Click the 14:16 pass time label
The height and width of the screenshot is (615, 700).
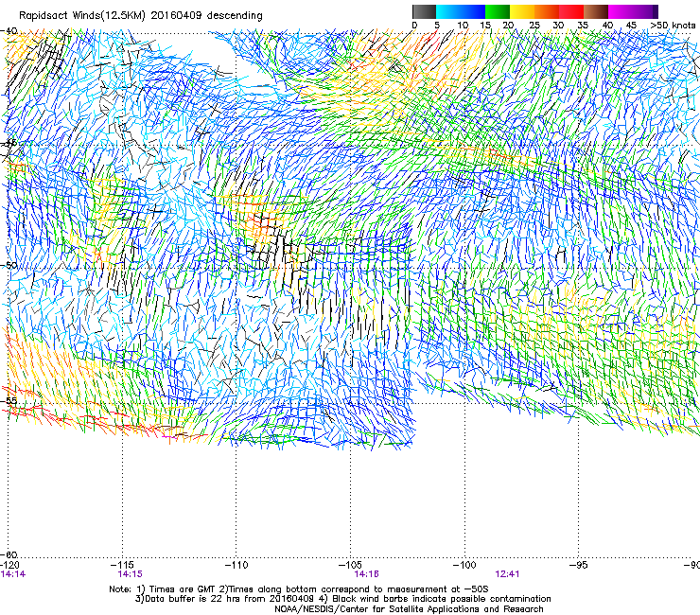point(366,574)
